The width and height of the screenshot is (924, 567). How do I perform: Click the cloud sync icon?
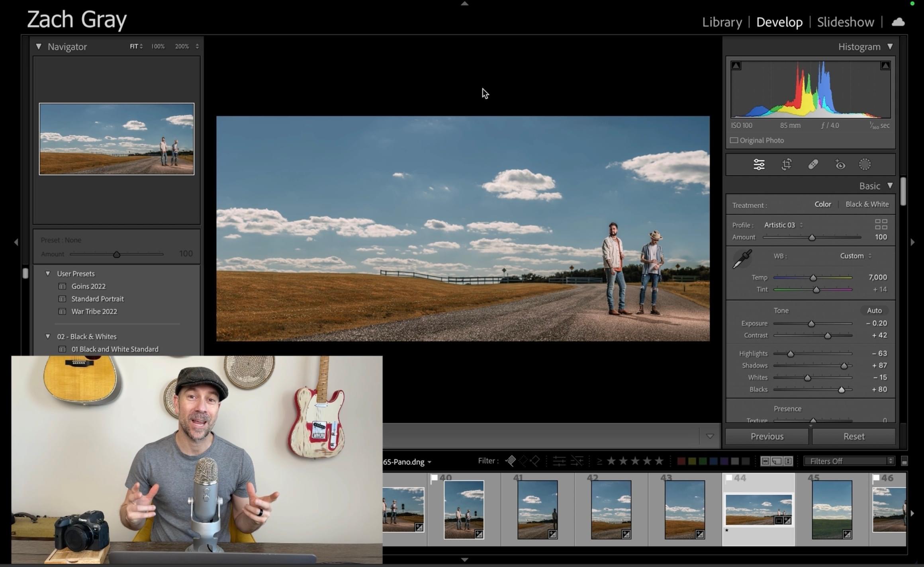point(898,22)
